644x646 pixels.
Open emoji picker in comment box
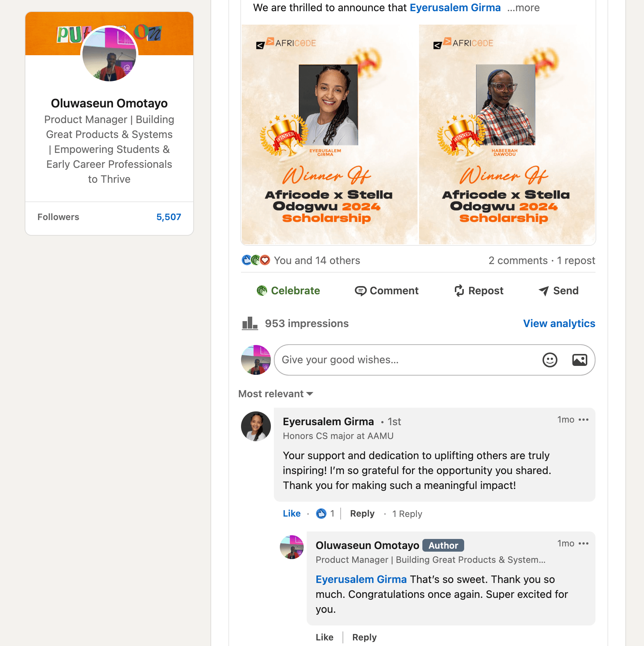pos(550,360)
